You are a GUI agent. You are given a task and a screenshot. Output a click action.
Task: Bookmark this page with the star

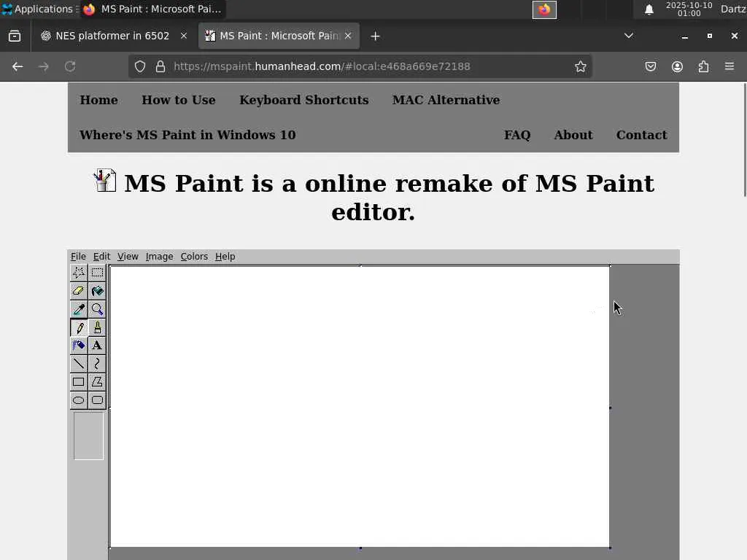click(580, 66)
